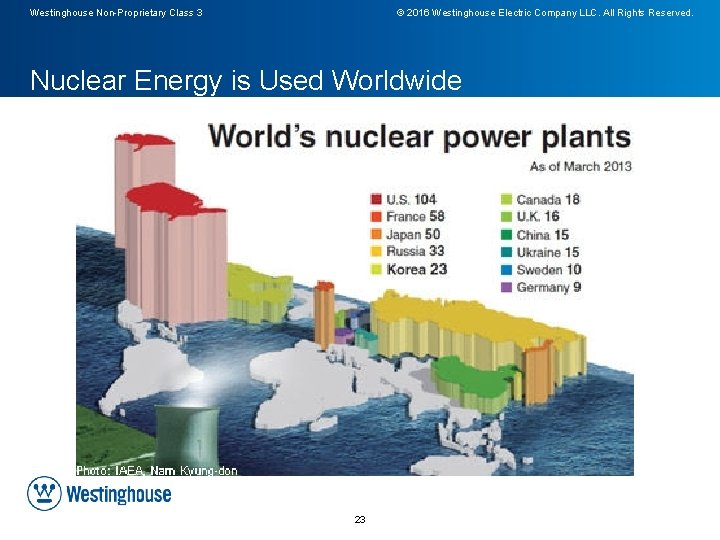Click the France legend color square

coord(376,216)
